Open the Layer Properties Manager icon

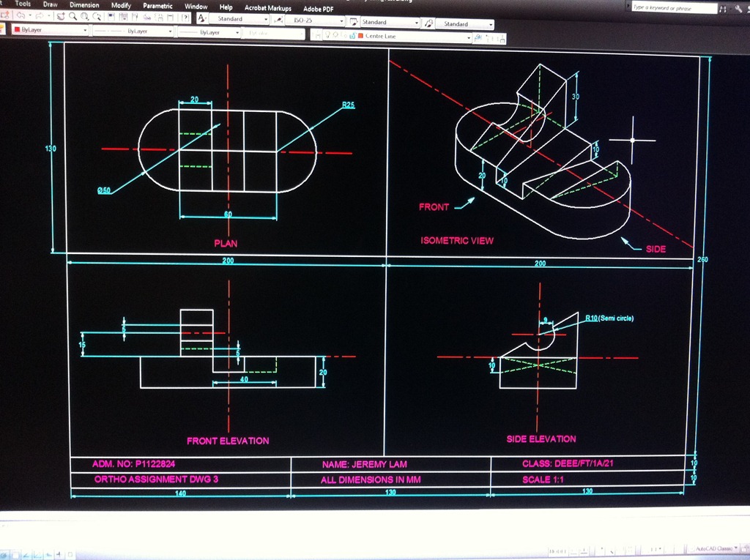pyautogui.click(x=316, y=35)
